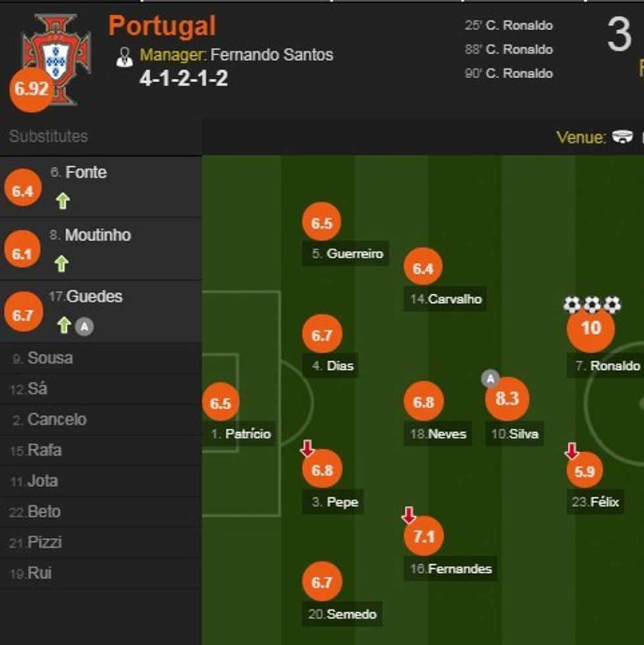The image size is (644, 645).
Task: Click the red substitution arrow on Fernandes
Action: (x=409, y=515)
